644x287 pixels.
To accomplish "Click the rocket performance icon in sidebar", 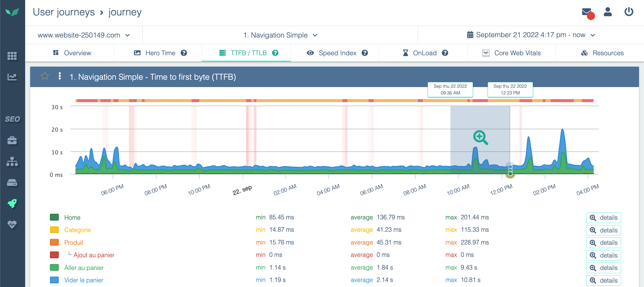I will pos(12,203).
